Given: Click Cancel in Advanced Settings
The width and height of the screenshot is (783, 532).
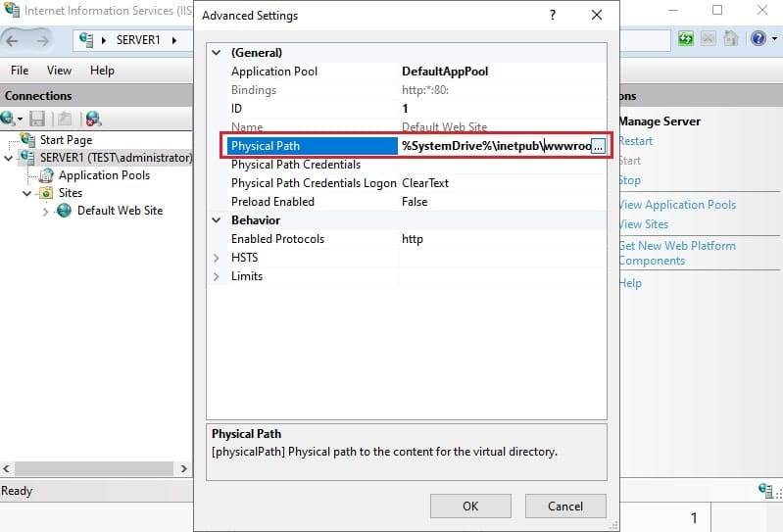Looking at the screenshot, I should (x=565, y=507).
